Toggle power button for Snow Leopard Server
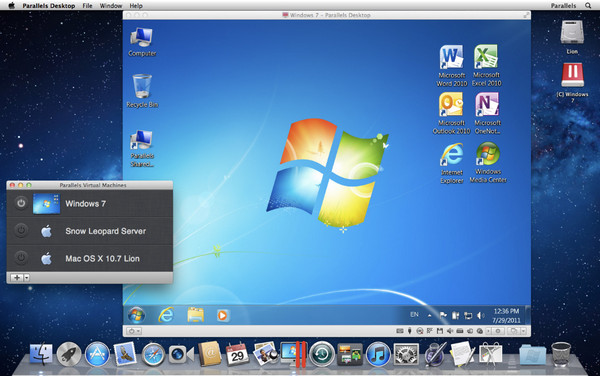 click(x=21, y=231)
